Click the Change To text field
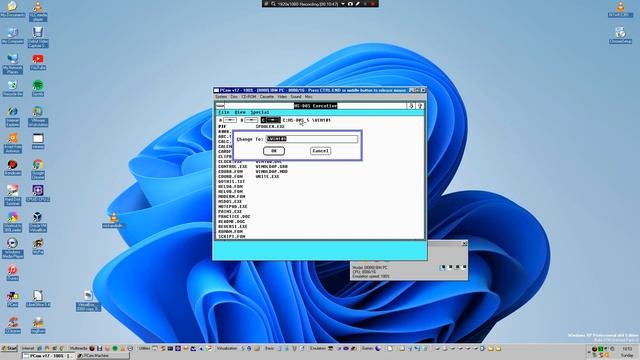The width and height of the screenshot is (640, 360). 312,139
